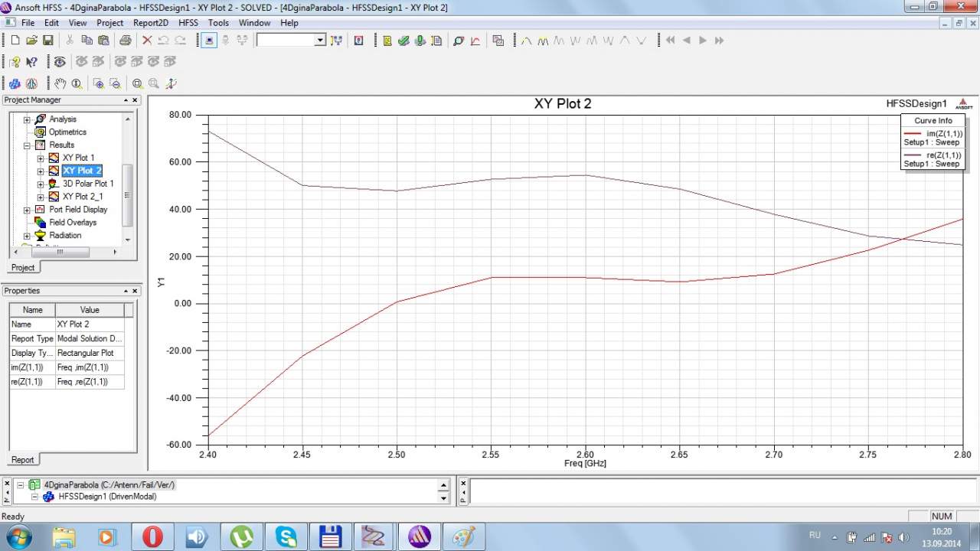Viewport: 980px width, 551px height.
Task: Open the Report2D menu
Action: (151, 23)
